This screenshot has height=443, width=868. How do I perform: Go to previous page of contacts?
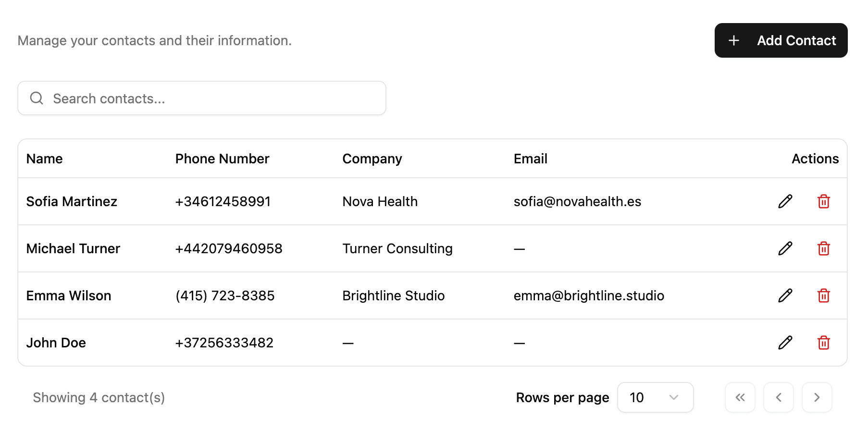(778, 397)
